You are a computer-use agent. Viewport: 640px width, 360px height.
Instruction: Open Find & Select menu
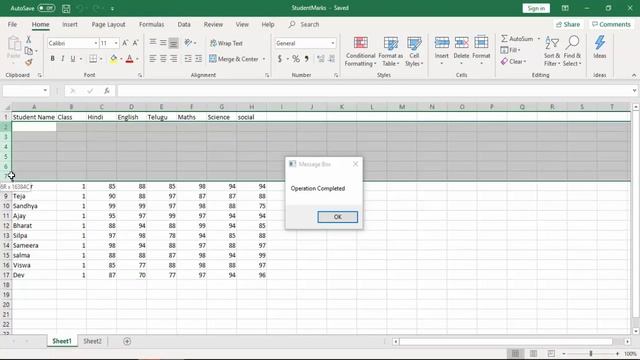pyautogui.click(x=572, y=51)
